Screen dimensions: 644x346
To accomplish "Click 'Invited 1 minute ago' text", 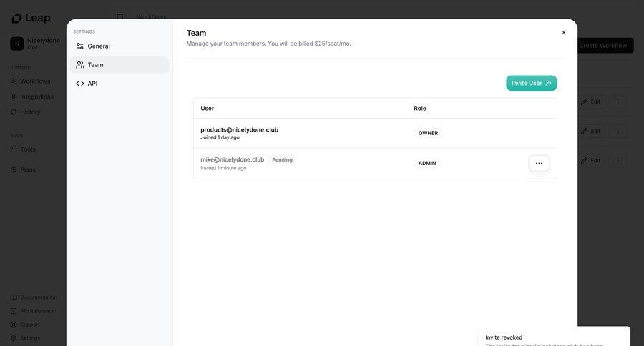I will (x=223, y=168).
